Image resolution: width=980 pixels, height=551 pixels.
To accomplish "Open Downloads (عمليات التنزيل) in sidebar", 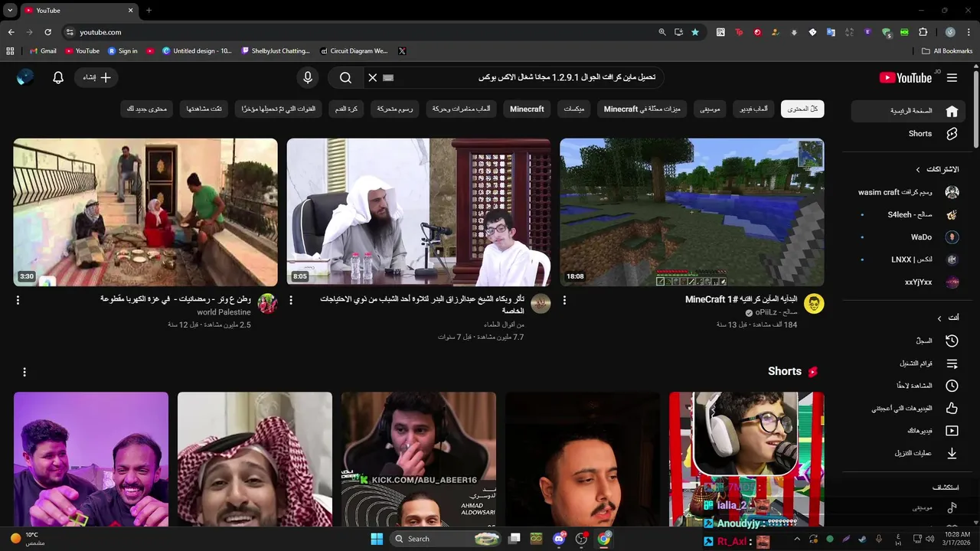I will click(x=909, y=453).
